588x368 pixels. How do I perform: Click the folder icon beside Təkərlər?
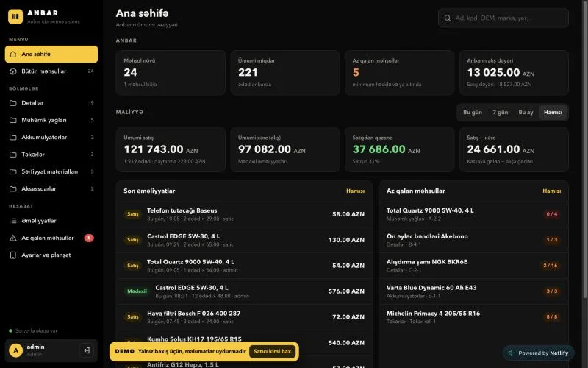(13, 155)
